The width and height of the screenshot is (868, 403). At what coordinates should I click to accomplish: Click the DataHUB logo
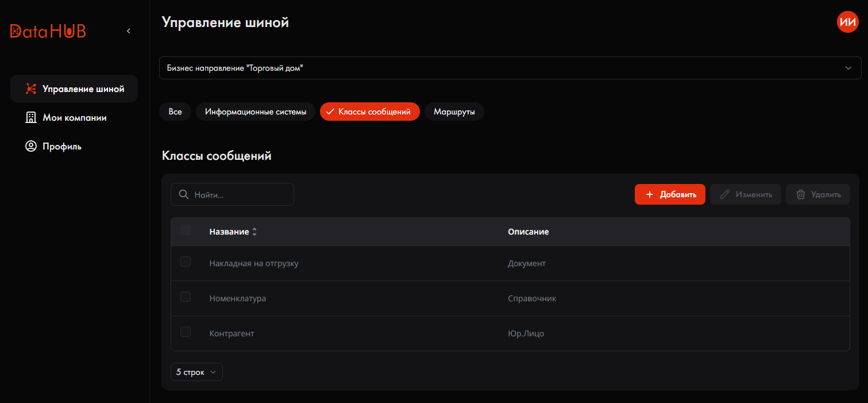pos(48,31)
